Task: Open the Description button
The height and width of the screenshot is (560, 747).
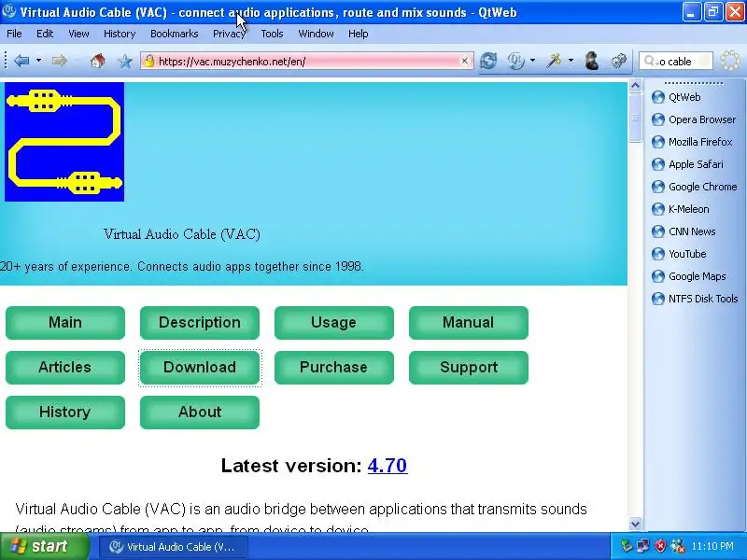Action: tap(200, 323)
